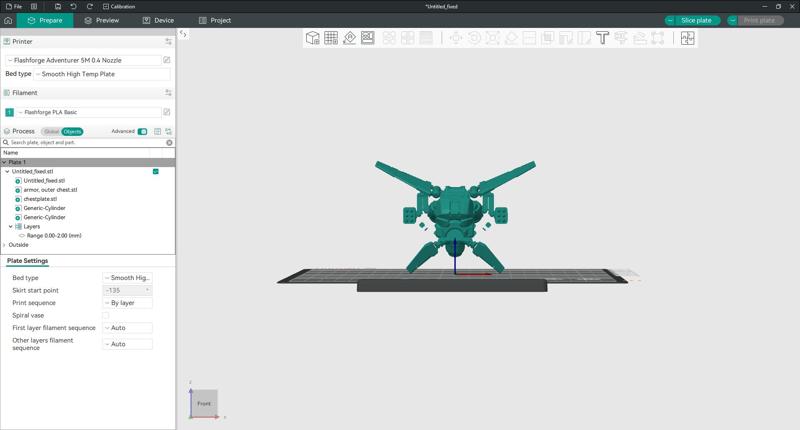Clear the object search field

[x=169, y=143]
